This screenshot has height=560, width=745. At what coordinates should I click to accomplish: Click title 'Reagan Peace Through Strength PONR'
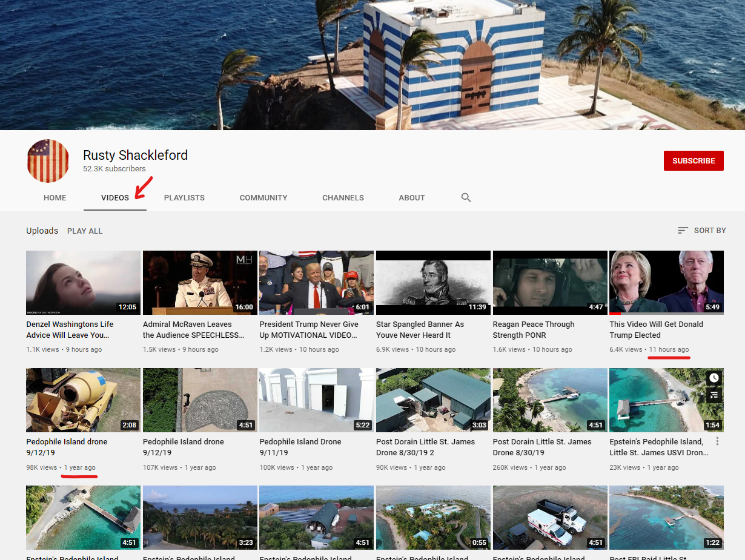[534, 330]
